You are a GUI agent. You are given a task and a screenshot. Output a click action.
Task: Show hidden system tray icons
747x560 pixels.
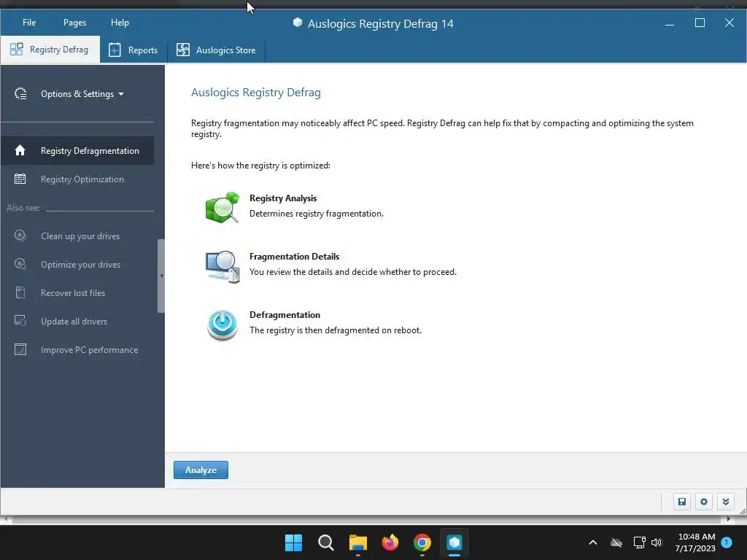(x=593, y=542)
